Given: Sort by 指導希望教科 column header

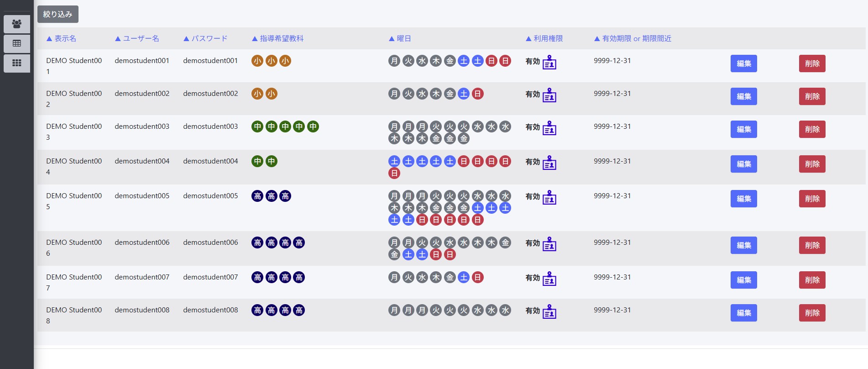Looking at the screenshot, I should click(x=277, y=38).
